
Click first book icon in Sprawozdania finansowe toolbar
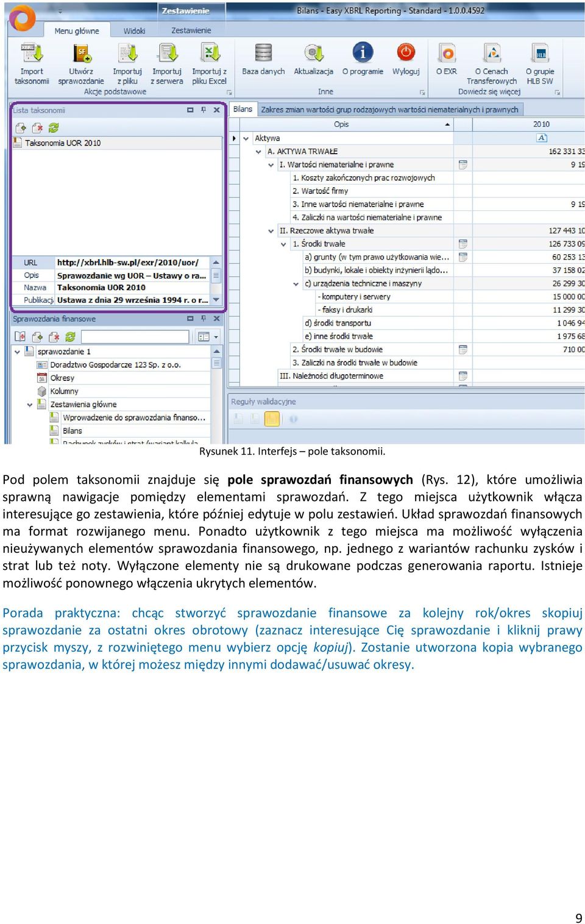pos(20,336)
